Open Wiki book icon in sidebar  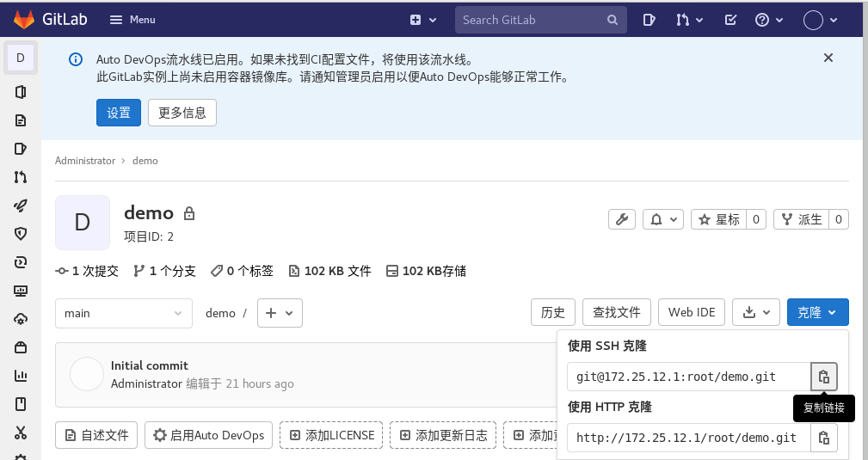(x=21, y=404)
